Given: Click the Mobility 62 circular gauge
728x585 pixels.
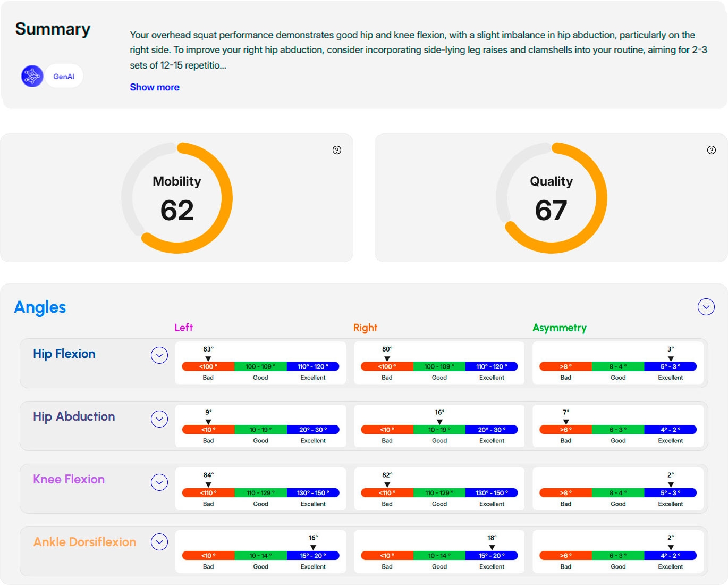Looking at the screenshot, I should [177, 198].
